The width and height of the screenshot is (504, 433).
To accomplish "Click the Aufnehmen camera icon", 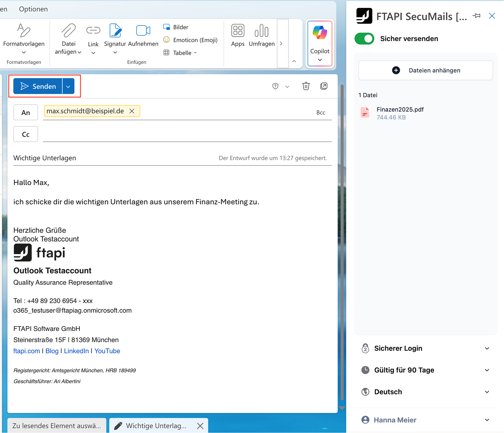I will 143,30.
